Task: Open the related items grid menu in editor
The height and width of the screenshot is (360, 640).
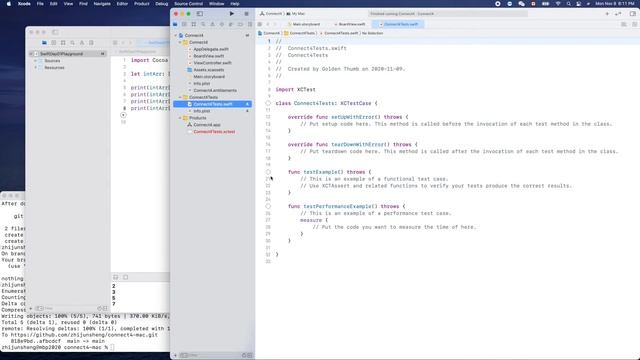Action: [260, 24]
